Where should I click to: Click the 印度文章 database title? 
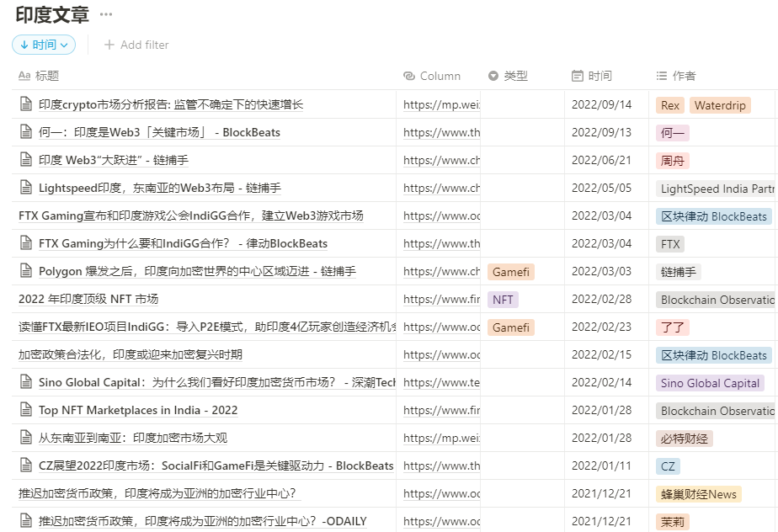(x=52, y=15)
